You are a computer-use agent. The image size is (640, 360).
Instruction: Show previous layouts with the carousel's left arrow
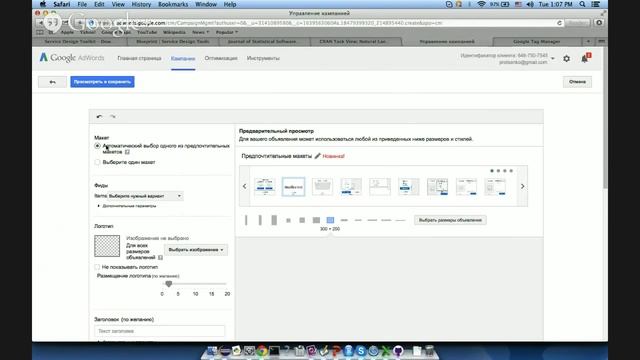pos(244,187)
